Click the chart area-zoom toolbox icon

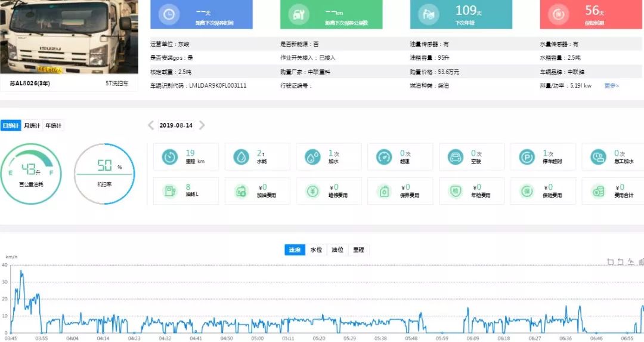[611, 261]
